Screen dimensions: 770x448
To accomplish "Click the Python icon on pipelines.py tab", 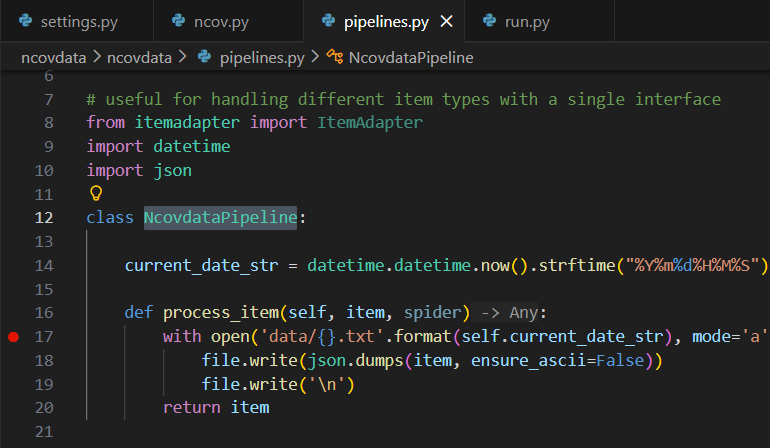I will coord(326,20).
